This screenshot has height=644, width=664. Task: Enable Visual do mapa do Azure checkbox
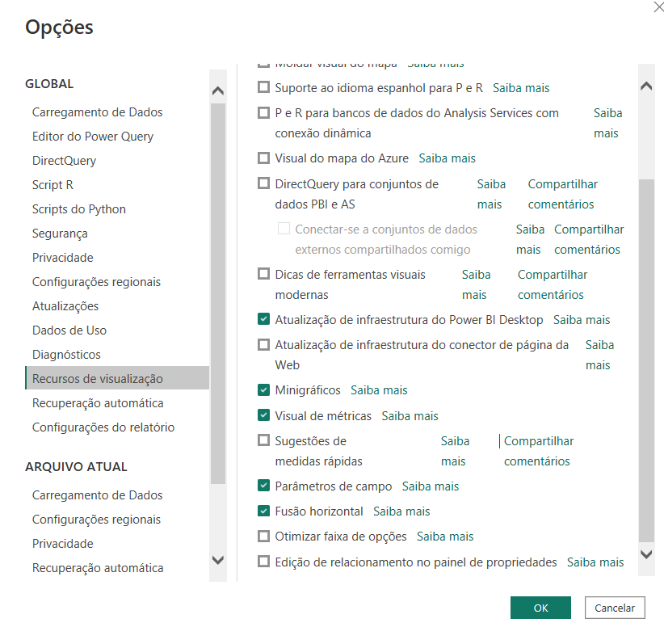tap(263, 158)
